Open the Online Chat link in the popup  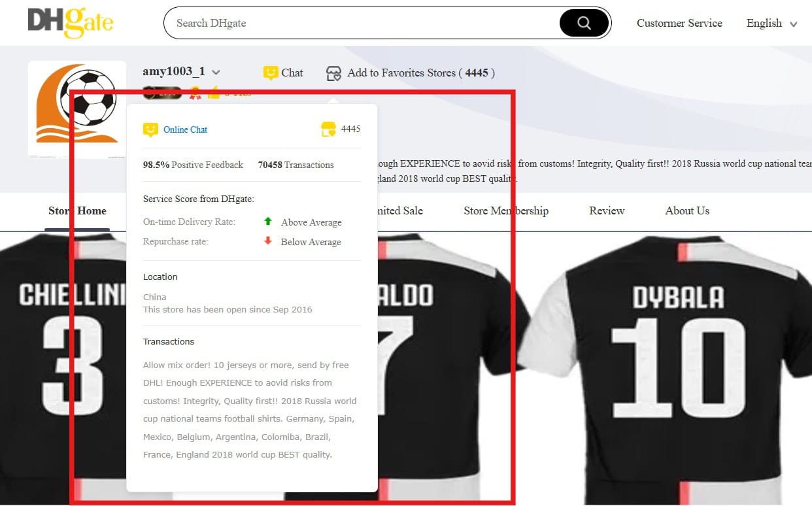point(185,129)
